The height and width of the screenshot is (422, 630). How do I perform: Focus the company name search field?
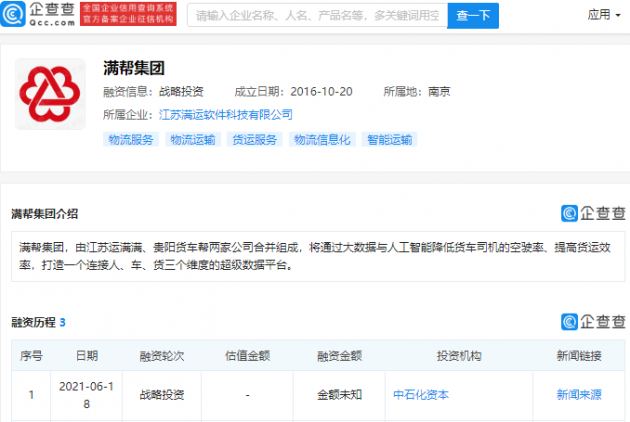tap(317, 15)
